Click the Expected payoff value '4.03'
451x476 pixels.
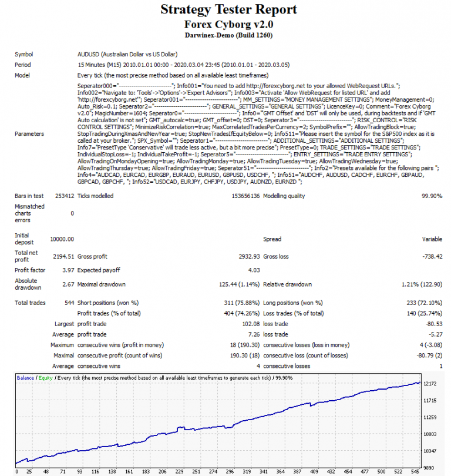click(x=254, y=270)
